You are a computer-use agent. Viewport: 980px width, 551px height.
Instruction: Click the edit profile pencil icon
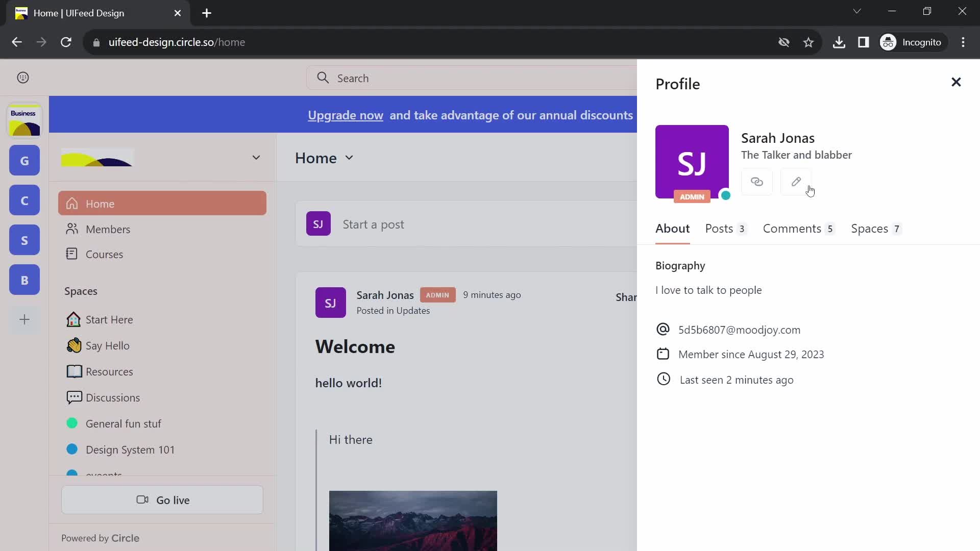coord(796,182)
